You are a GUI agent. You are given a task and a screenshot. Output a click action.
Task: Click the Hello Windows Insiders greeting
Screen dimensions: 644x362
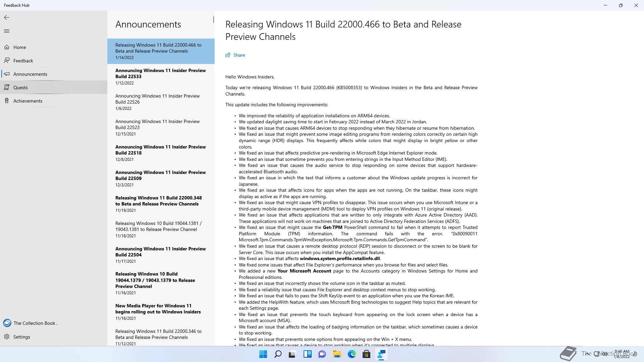(250, 77)
